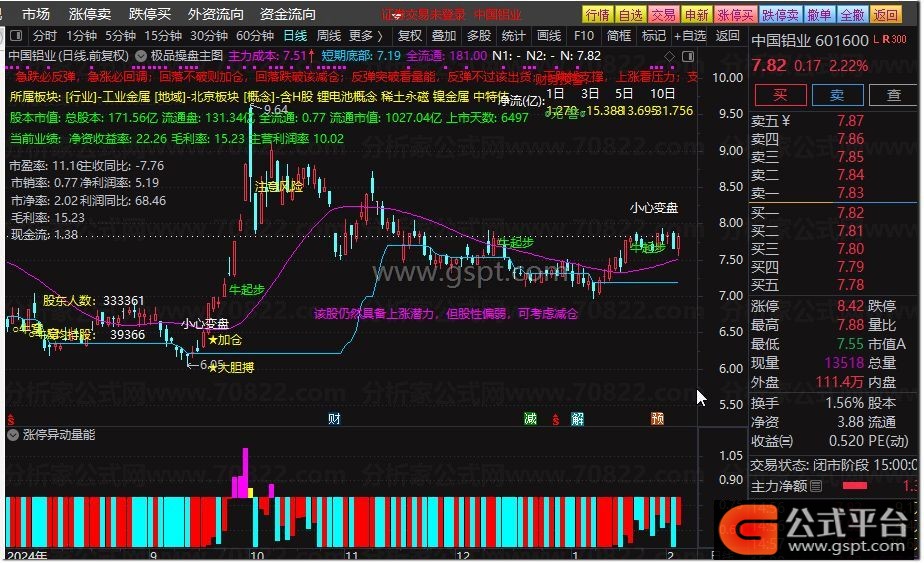Open the 涨停卖 menu

click(90, 14)
